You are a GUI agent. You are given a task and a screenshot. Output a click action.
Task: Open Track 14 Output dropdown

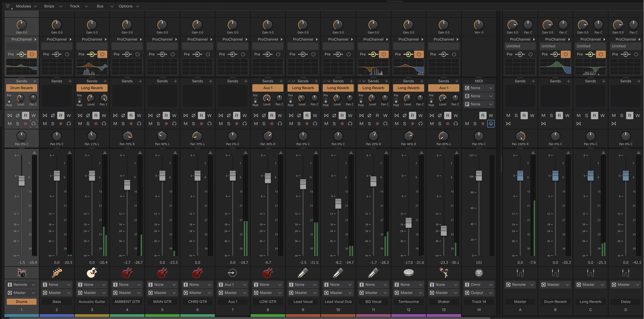coord(479,293)
